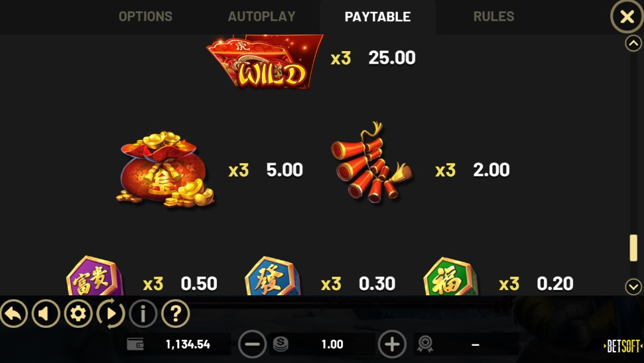Decrease bet with the minus button
Viewport: 644px width, 363px height.
(252, 344)
